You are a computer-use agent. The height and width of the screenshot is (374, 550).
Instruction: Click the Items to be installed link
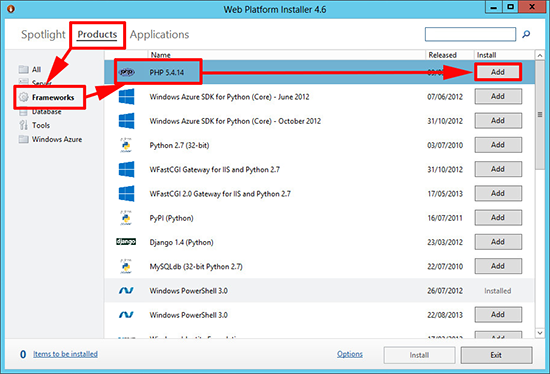(65, 354)
